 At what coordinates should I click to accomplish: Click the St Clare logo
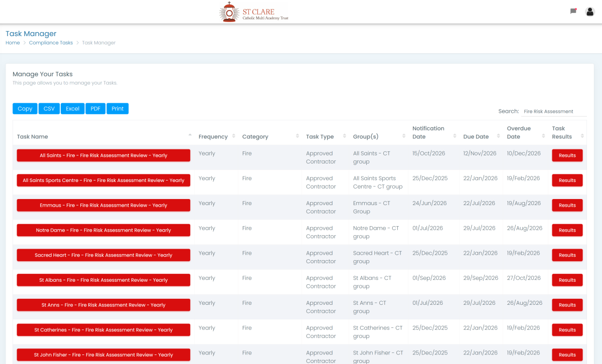[x=254, y=12]
